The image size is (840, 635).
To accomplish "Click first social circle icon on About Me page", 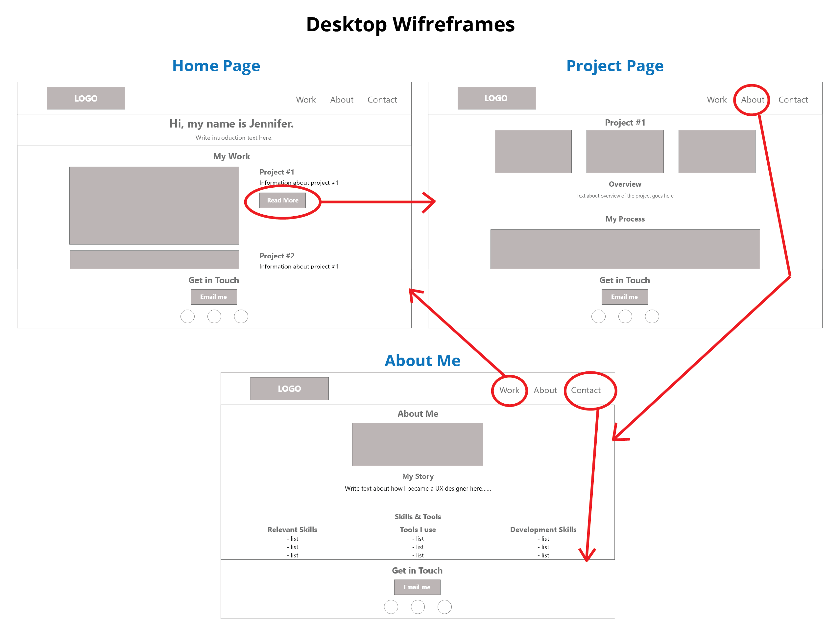I will tap(391, 607).
